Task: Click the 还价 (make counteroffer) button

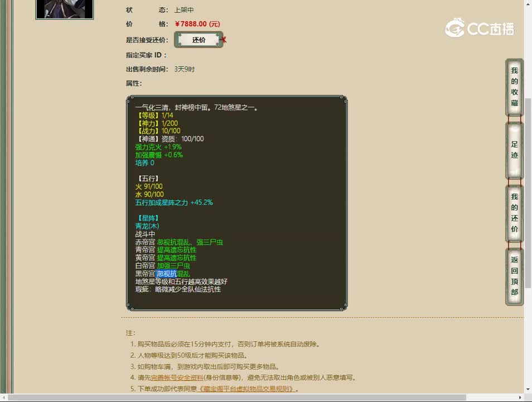Action: click(x=199, y=39)
